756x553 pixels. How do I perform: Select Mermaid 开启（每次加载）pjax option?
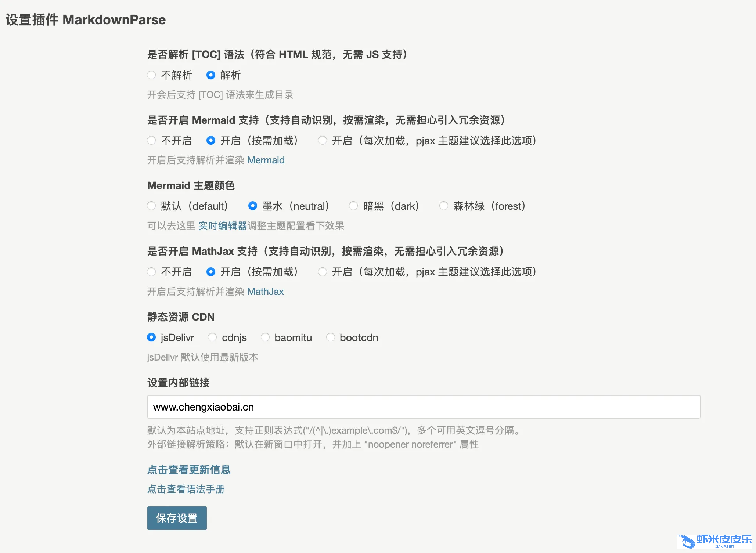tap(323, 140)
